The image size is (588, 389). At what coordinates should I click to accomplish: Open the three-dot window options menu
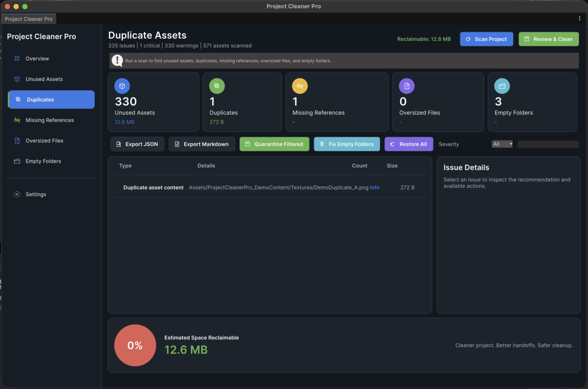click(580, 19)
